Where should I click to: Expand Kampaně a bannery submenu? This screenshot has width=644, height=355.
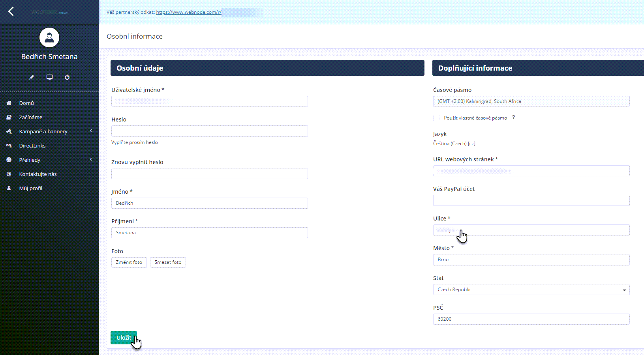43,131
